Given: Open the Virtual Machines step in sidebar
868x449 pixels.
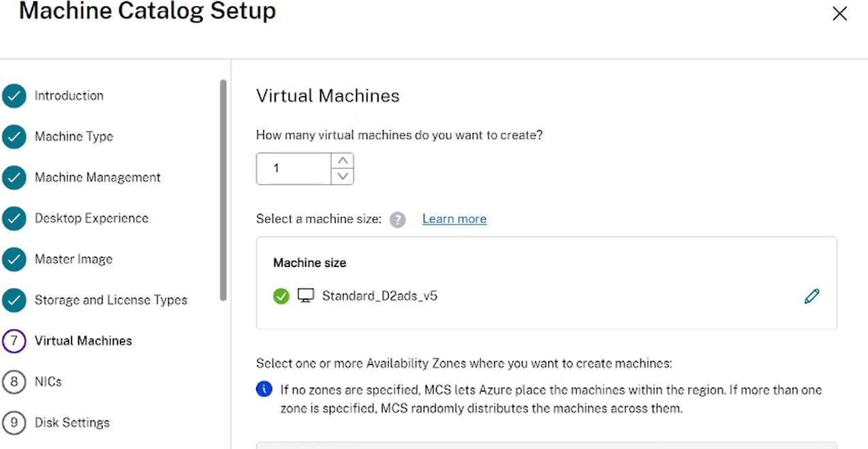Looking at the screenshot, I should pyautogui.click(x=83, y=341).
